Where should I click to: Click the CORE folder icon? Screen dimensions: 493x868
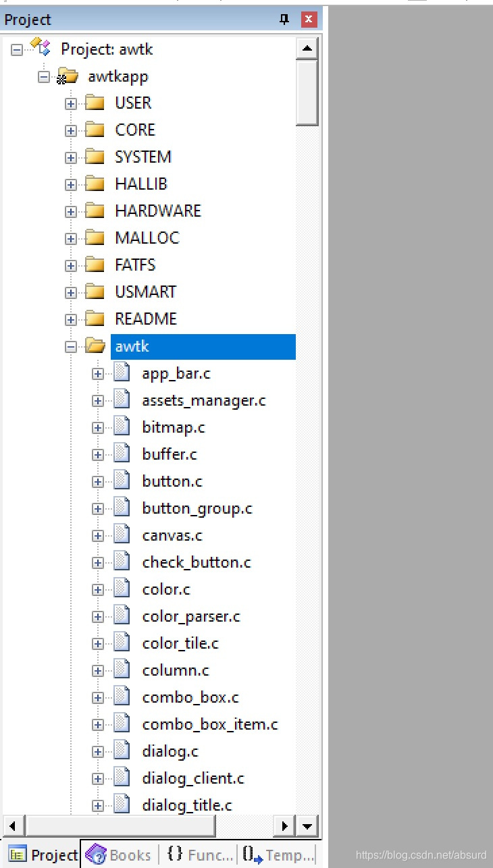pyautogui.click(x=95, y=130)
